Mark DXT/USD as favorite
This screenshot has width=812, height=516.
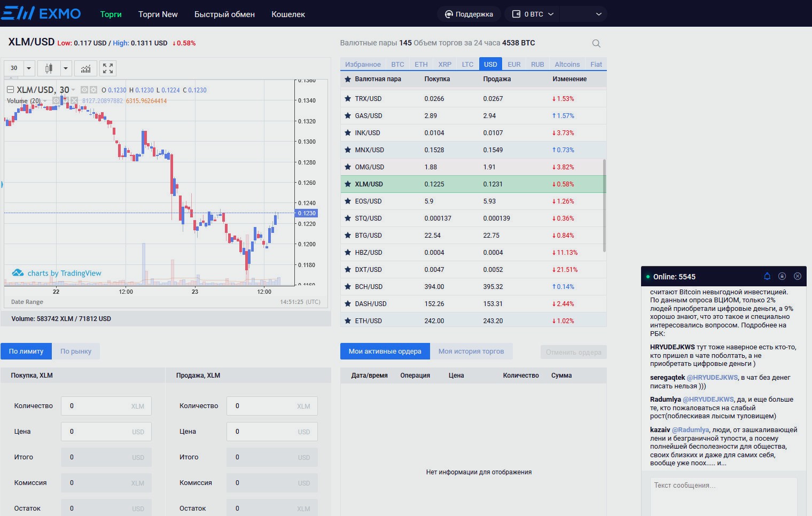pyautogui.click(x=348, y=270)
